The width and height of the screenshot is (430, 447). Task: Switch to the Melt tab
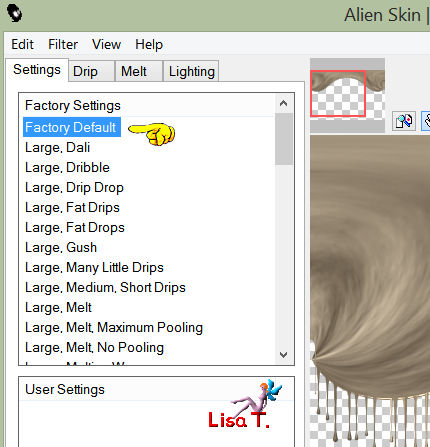pyautogui.click(x=139, y=71)
